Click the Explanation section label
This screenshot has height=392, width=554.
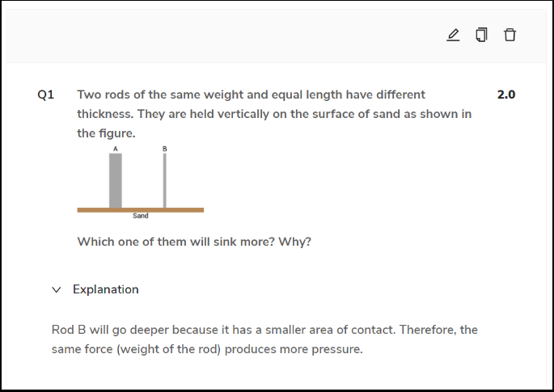tap(106, 289)
